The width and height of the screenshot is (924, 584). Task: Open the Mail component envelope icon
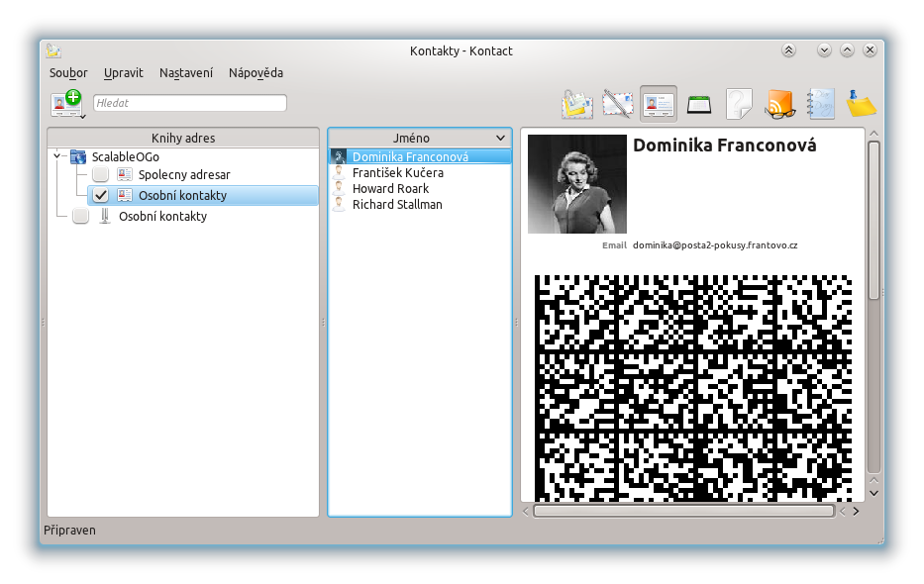(576, 104)
